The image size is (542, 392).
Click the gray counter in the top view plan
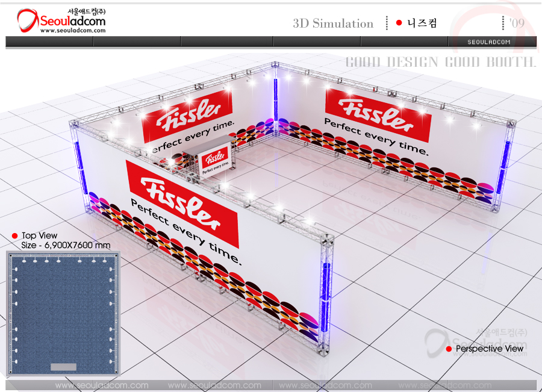[63, 366]
